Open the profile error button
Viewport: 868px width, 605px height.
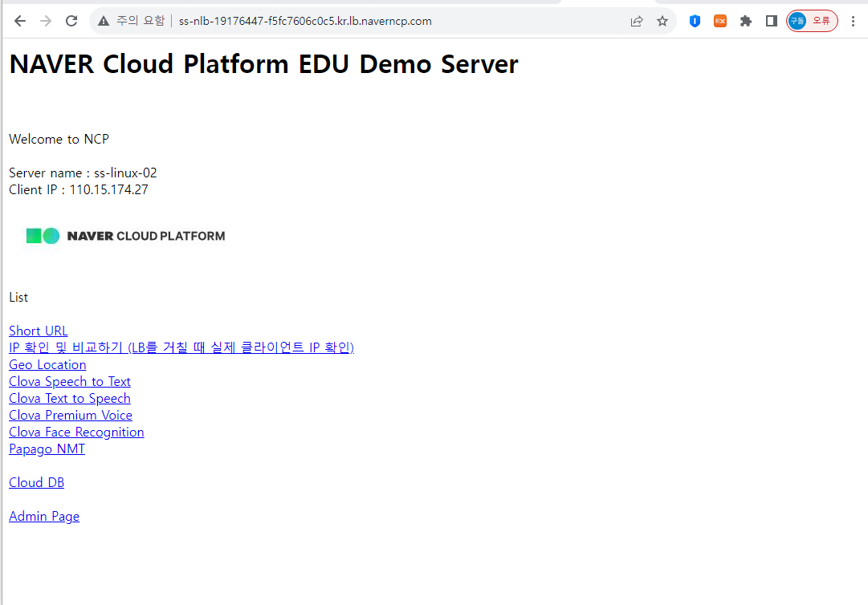click(812, 21)
